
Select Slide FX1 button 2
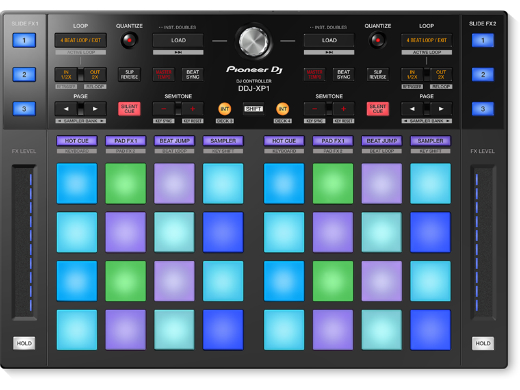[x=24, y=74]
